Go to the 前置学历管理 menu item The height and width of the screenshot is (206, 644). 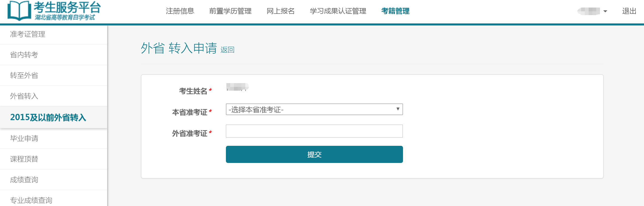(230, 11)
